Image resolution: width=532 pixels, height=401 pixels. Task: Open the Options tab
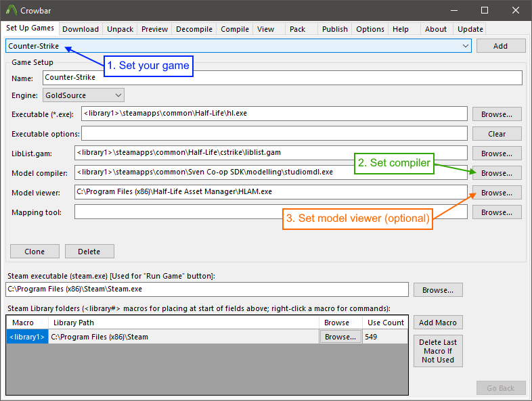pyautogui.click(x=370, y=29)
